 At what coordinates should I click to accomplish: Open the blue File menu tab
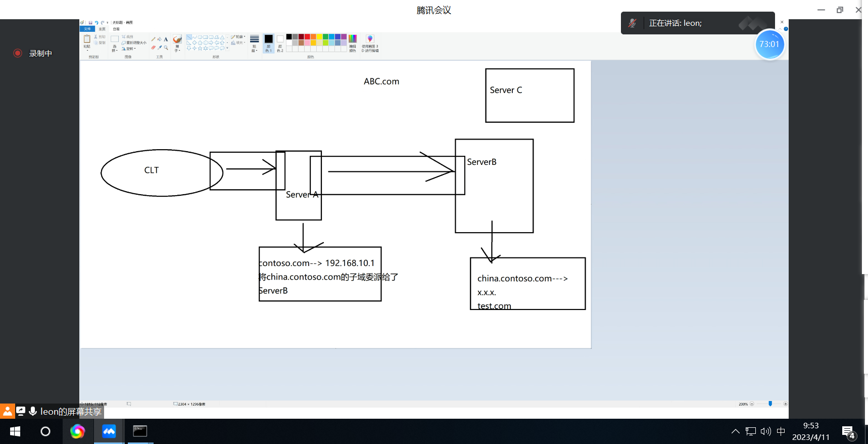pyautogui.click(x=87, y=29)
